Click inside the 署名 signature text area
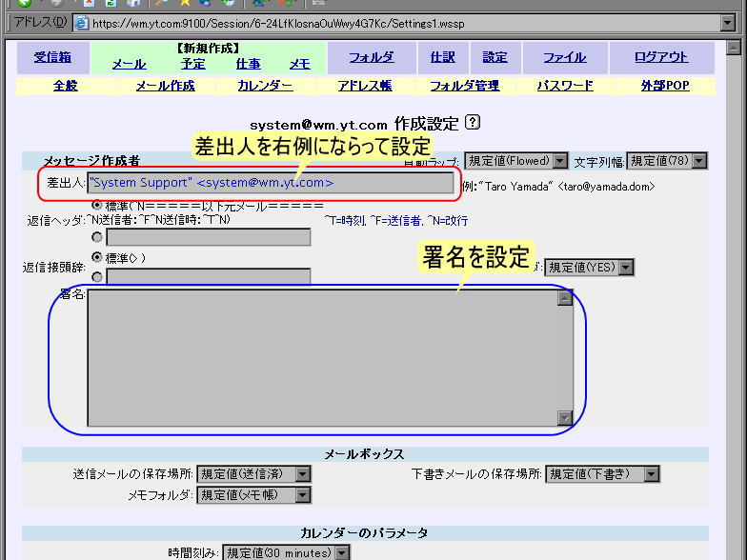Image resolution: width=747 pixels, height=560 pixels. (x=320, y=357)
